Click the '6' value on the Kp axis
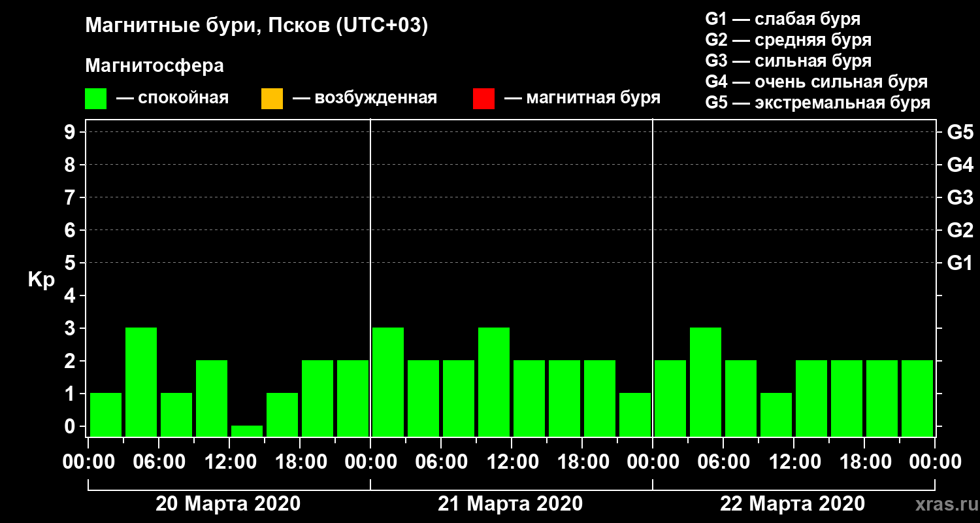This screenshot has width=980, height=523. [71, 230]
